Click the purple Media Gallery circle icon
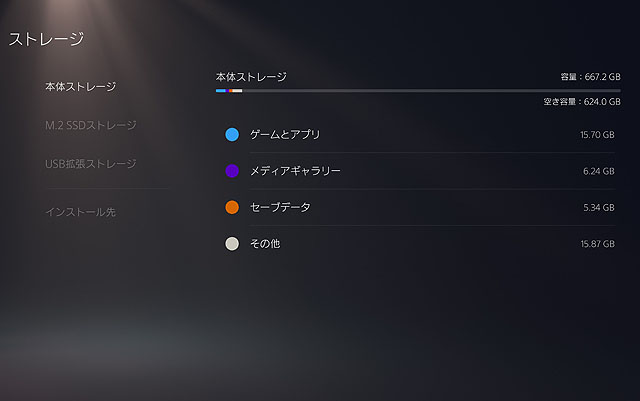640x401 pixels. tap(232, 171)
